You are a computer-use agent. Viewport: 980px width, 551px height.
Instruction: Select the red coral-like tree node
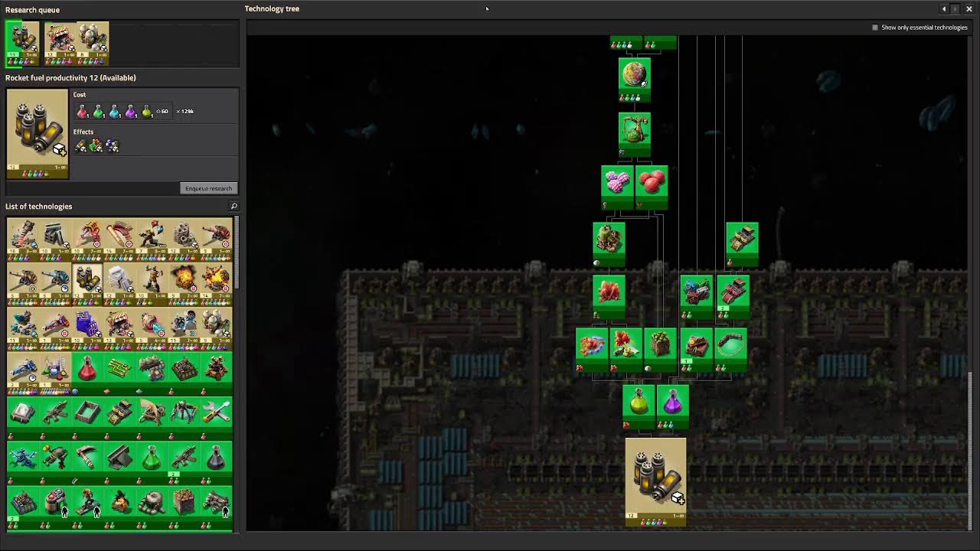click(x=609, y=297)
